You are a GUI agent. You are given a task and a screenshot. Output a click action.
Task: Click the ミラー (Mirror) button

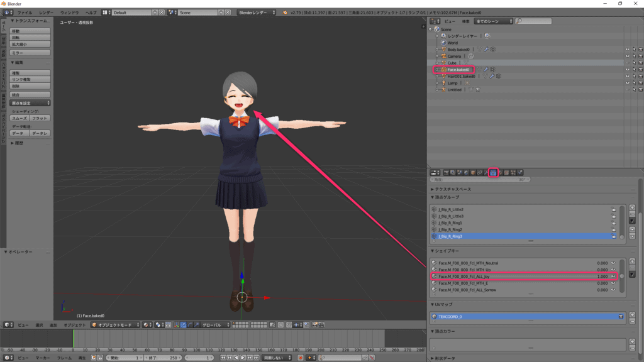coord(30,53)
